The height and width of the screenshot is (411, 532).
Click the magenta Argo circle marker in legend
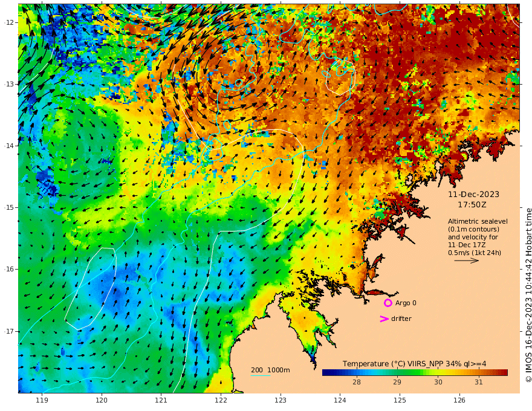point(388,303)
